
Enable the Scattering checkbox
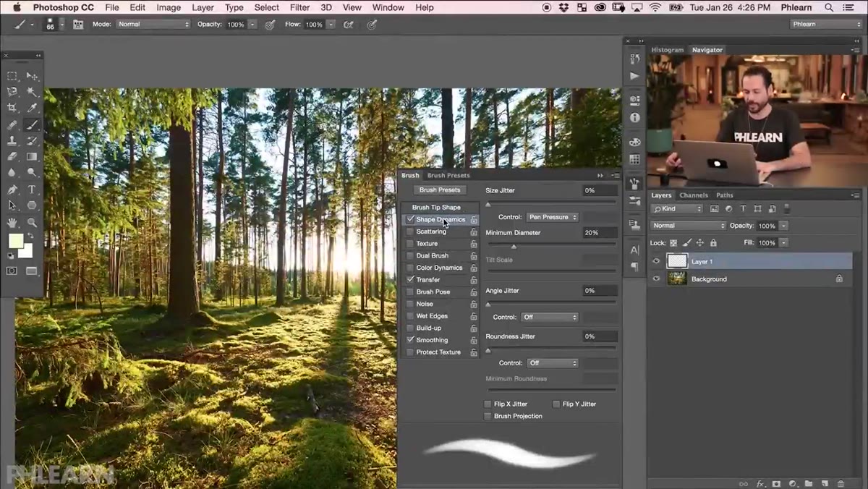410,231
